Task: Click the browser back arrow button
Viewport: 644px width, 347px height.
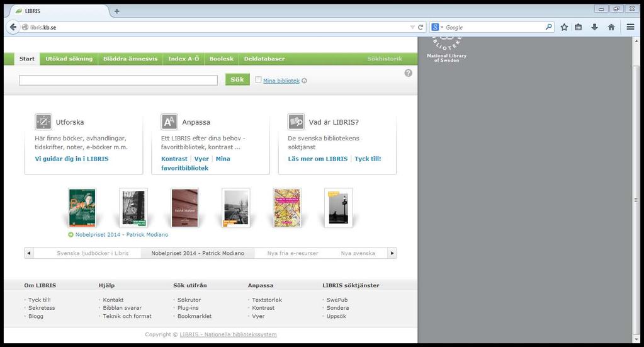Action: [x=13, y=27]
